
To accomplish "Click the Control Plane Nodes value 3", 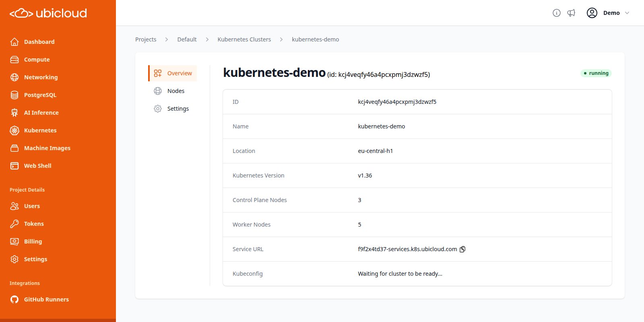I will [360, 200].
